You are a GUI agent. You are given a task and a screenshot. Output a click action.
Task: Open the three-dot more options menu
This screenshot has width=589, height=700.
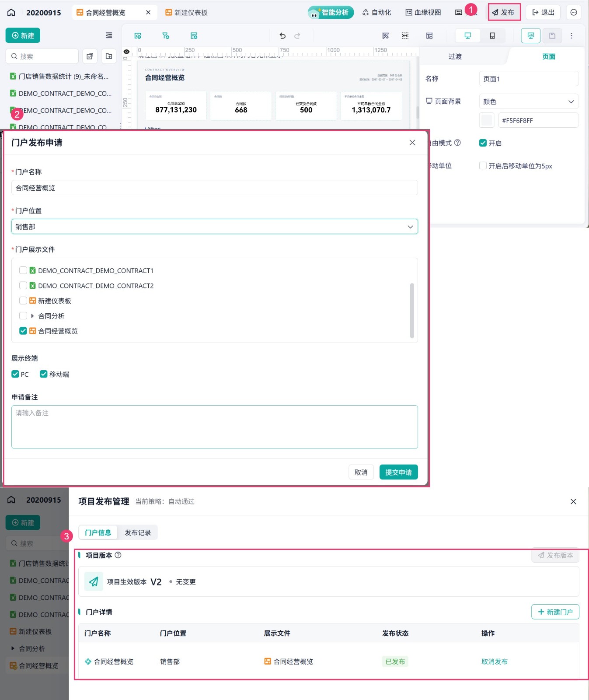coord(571,36)
